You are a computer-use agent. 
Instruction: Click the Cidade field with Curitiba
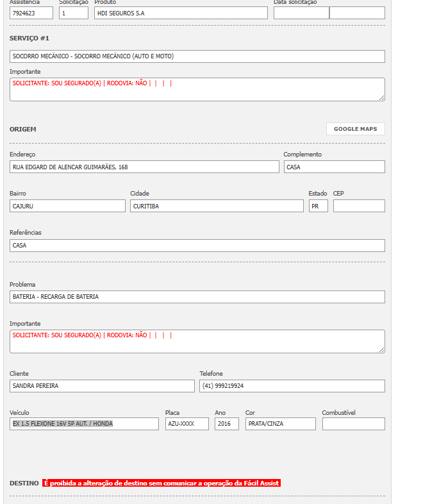tap(217, 206)
